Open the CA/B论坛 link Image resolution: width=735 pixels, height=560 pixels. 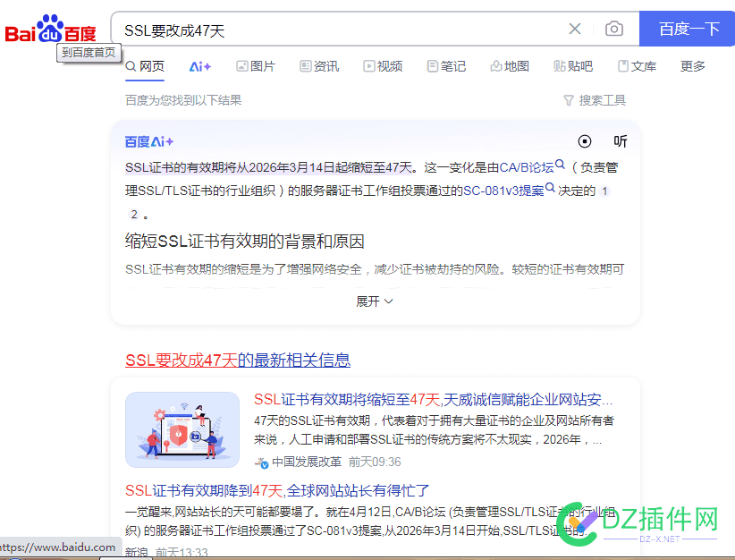[527, 167]
